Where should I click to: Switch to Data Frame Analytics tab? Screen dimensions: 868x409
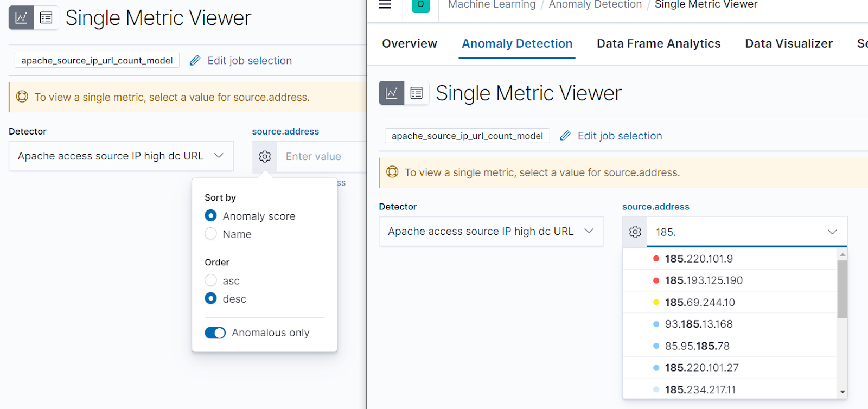tap(659, 43)
